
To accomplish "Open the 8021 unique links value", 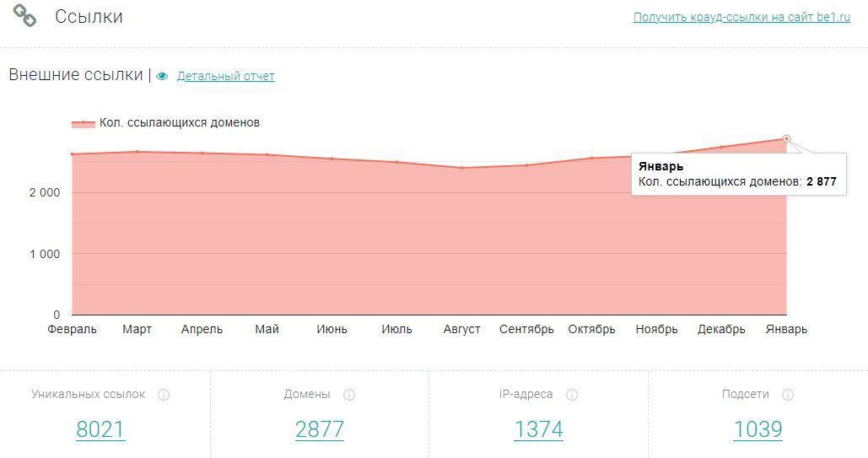I will point(100,429).
